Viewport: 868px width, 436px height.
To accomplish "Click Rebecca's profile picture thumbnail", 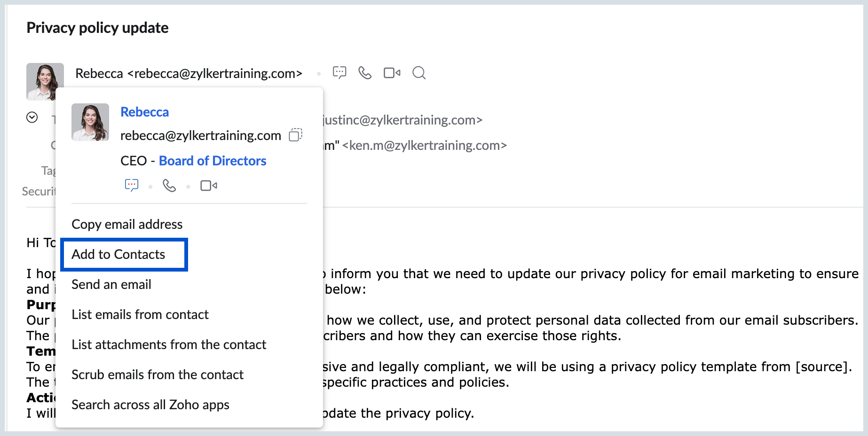I will [x=90, y=122].
